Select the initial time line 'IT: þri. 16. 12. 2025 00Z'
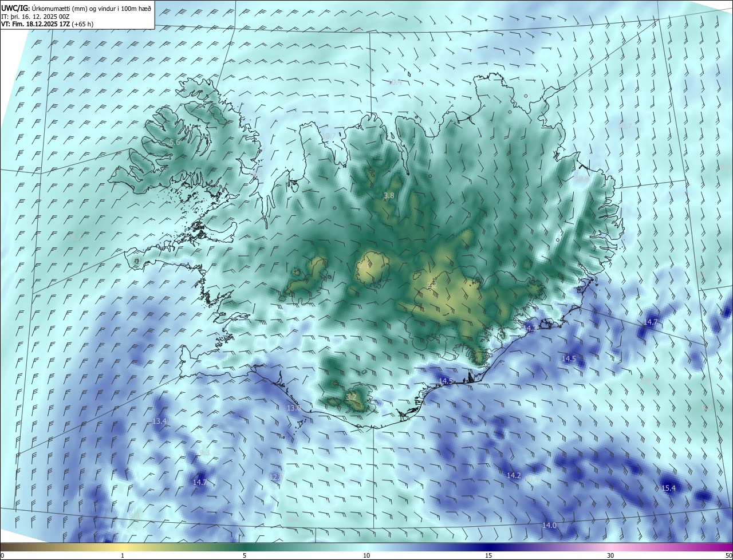This screenshot has width=733, height=560. [x=36, y=16]
